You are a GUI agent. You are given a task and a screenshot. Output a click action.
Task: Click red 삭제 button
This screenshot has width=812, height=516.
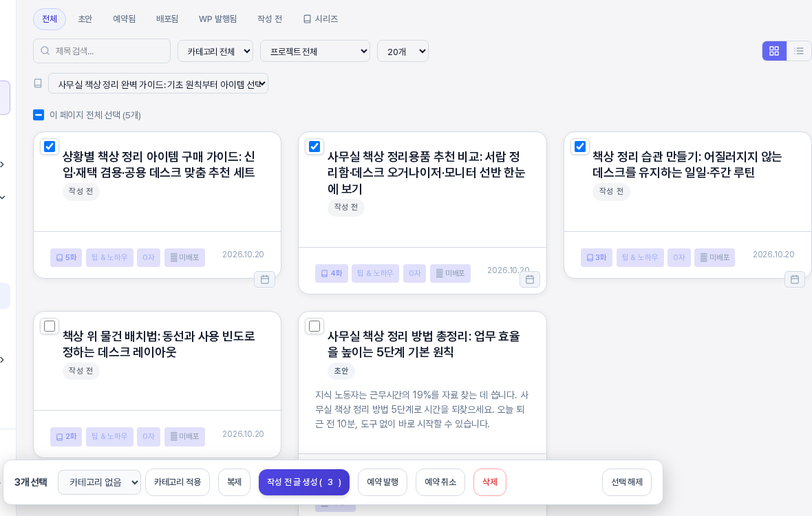[x=490, y=482]
